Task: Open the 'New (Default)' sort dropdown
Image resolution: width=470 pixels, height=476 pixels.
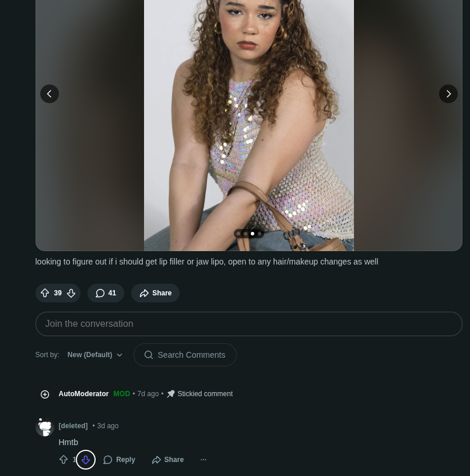Action: [94, 355]
